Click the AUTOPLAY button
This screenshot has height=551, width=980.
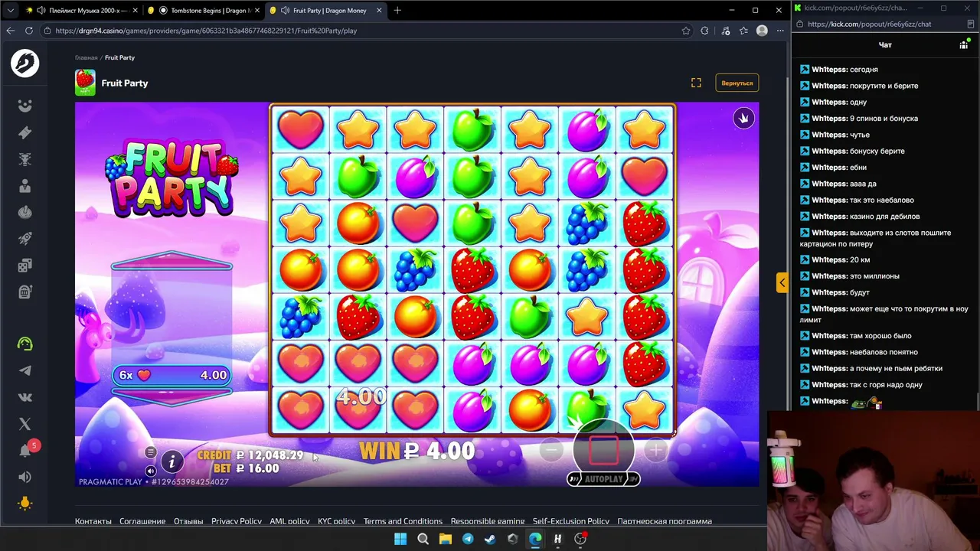[x=603, y=479]
